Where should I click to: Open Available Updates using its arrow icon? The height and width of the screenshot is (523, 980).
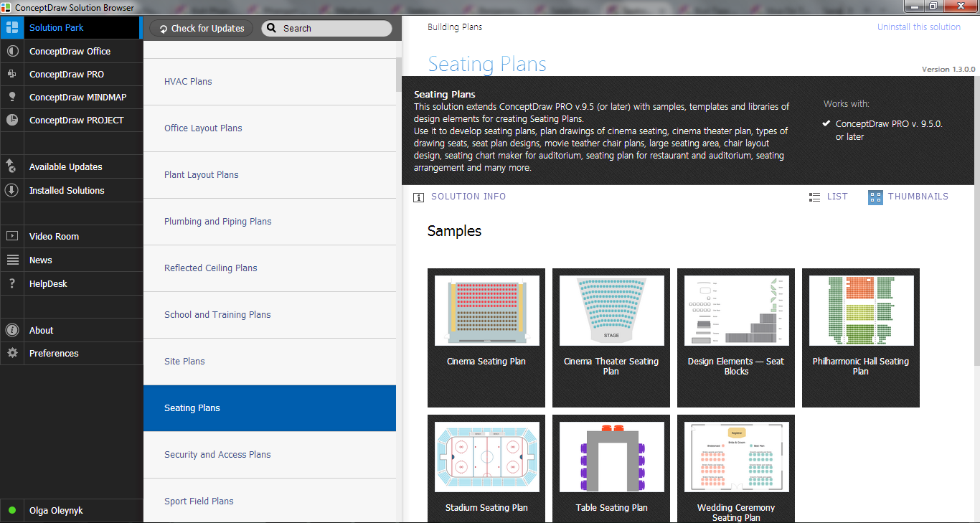(11, 166)
